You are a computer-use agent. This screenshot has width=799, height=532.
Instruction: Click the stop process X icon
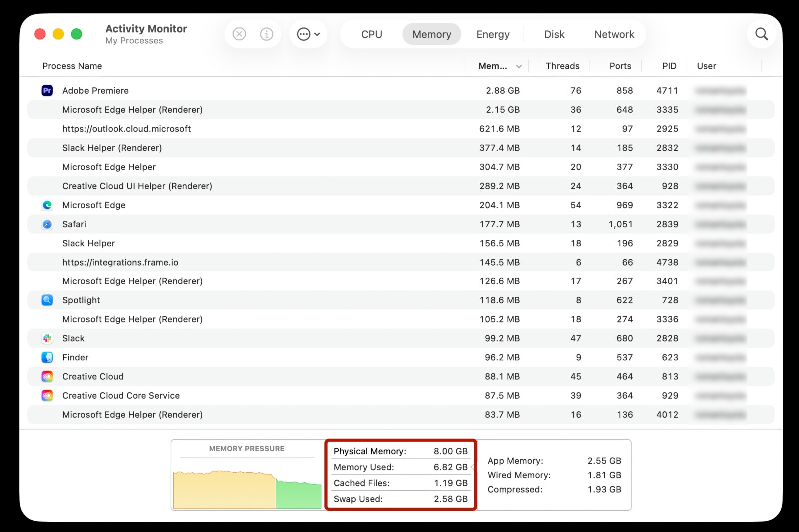pos(239,34)
